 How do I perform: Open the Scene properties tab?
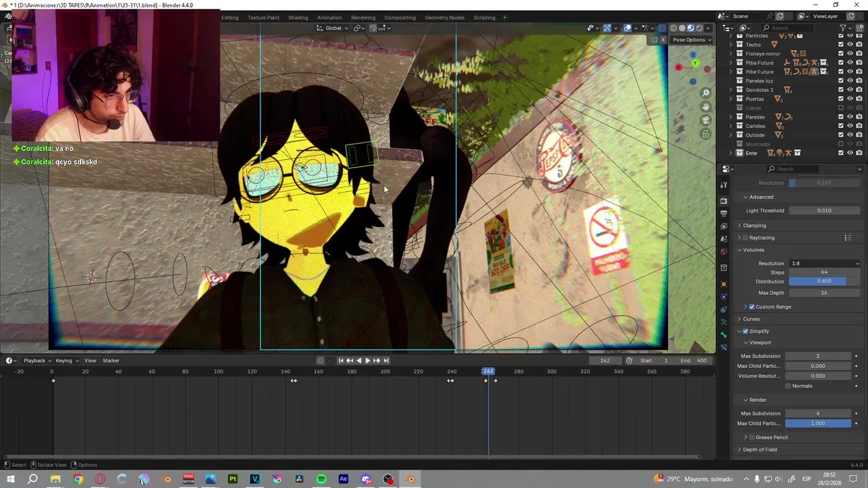724,239
